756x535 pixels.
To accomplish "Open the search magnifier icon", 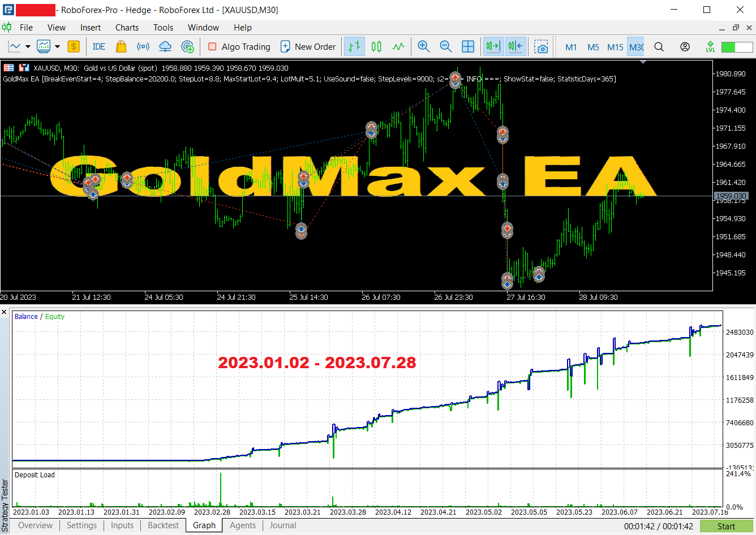I will pos(659,46).
